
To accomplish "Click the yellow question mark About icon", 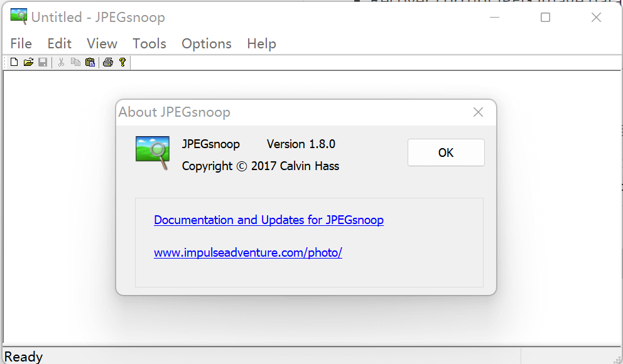I will [x=122, y=62].
